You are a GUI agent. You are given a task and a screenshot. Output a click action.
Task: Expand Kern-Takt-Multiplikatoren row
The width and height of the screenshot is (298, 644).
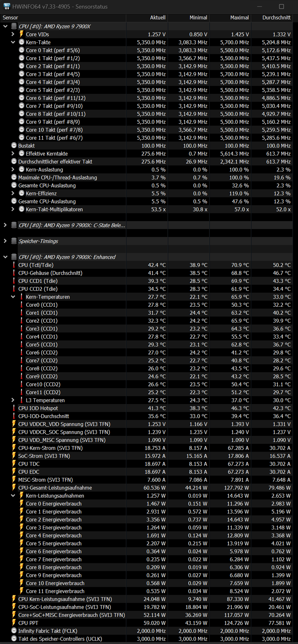click(x=13, y=209)
